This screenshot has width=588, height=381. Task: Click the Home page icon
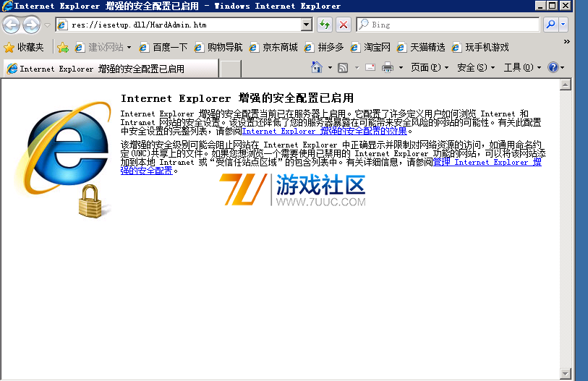317,67
